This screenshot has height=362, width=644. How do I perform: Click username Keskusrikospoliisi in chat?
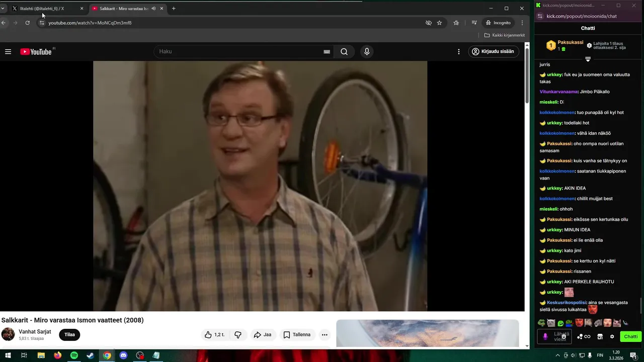pos(567,303)
